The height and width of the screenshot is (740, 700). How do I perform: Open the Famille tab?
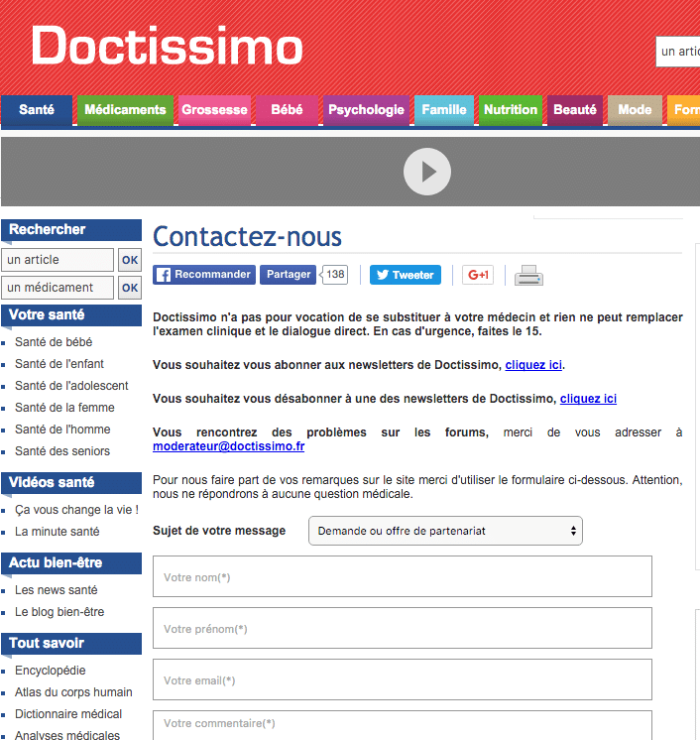[444, 110]
